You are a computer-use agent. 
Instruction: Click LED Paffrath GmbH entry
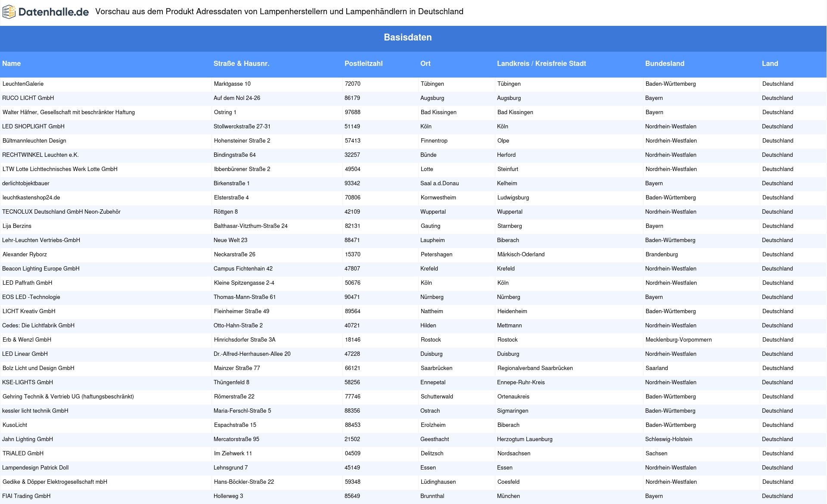[28, 283]
